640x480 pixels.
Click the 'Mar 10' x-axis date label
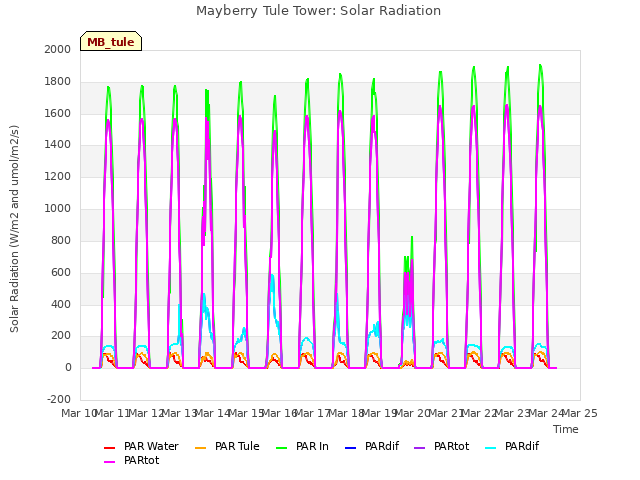coord(78,413)
